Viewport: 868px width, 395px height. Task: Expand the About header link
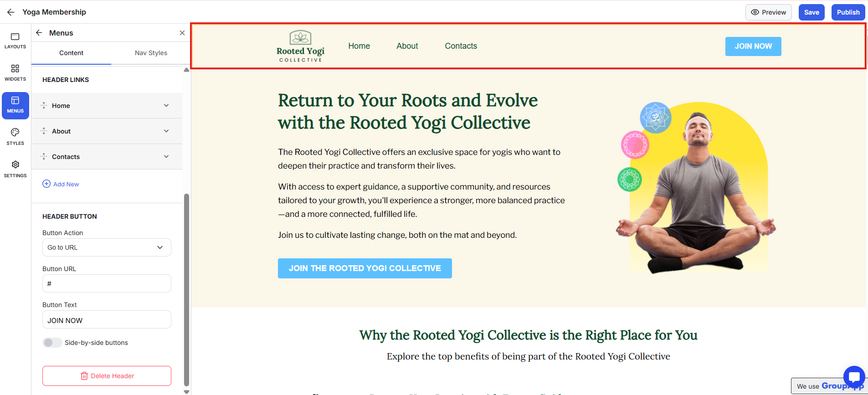(166, 131)
